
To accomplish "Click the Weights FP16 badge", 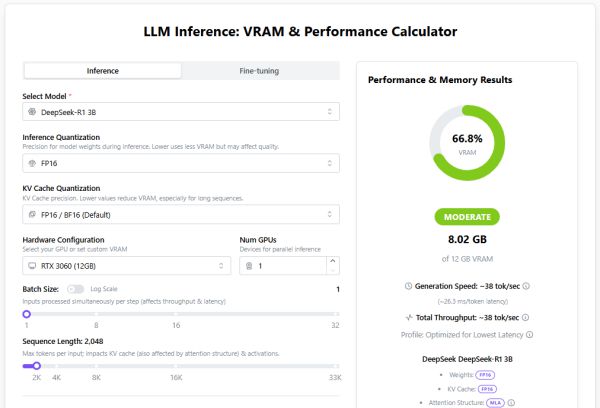I will tap(484, 374).
